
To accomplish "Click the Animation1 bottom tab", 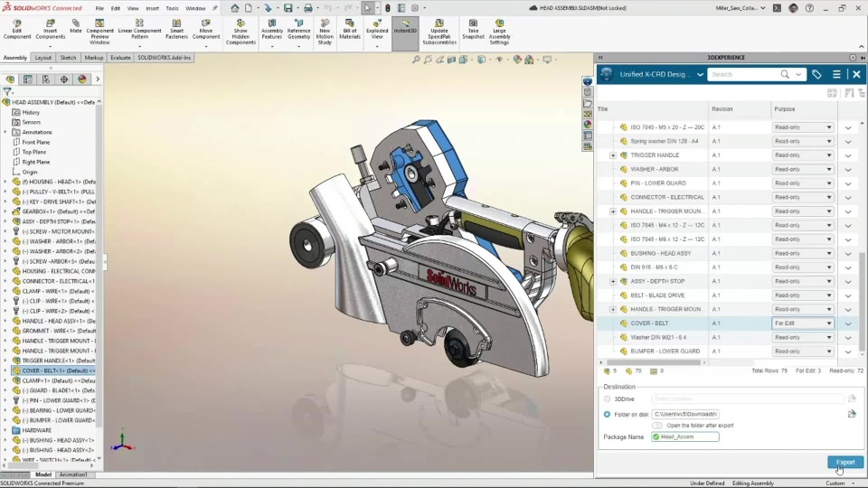I will pyautogui.click(x=73, y=474).
